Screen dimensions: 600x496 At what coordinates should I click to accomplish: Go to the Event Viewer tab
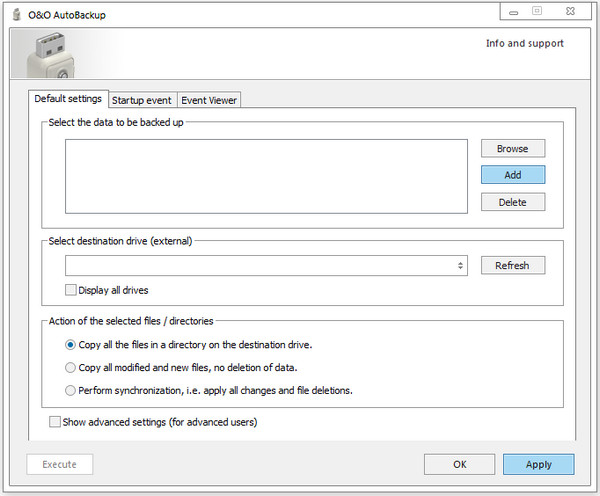click(209, 100)
